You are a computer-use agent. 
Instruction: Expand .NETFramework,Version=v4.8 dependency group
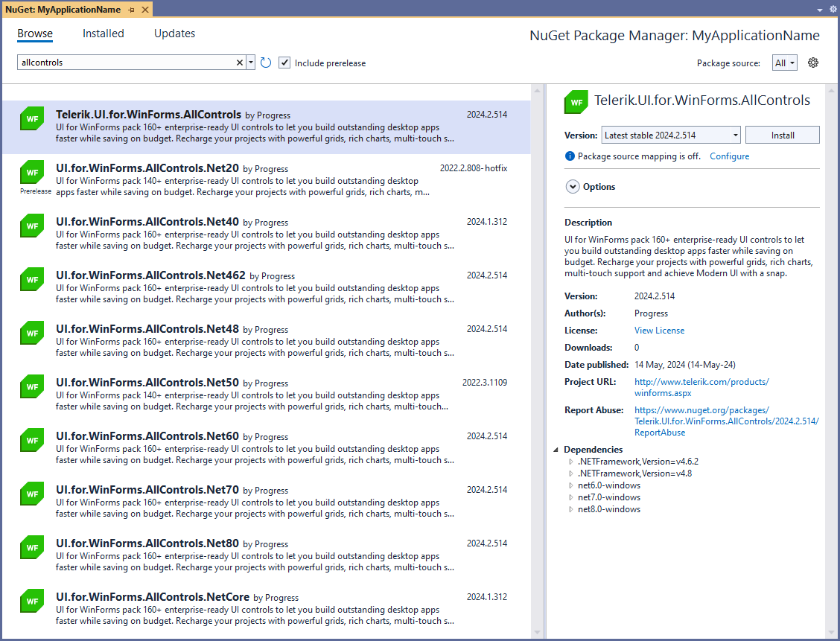pos(571,473)
